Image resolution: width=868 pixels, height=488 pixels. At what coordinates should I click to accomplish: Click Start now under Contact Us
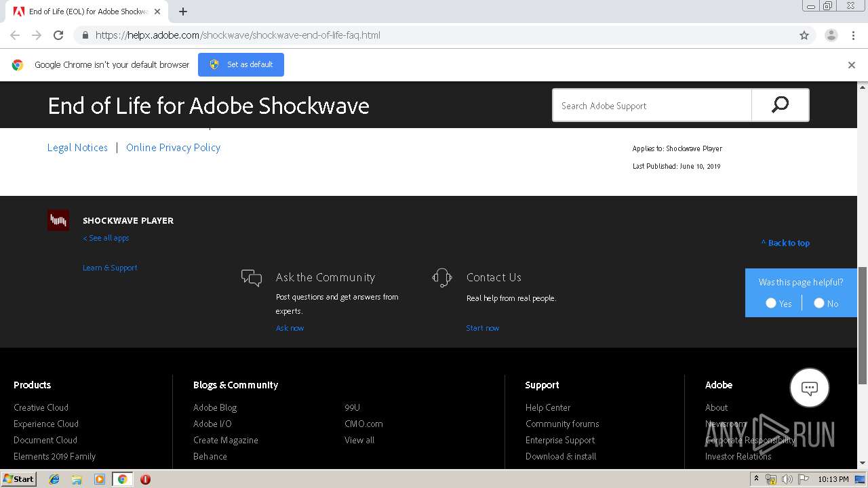pyautogui.click(x=482, y=328)
